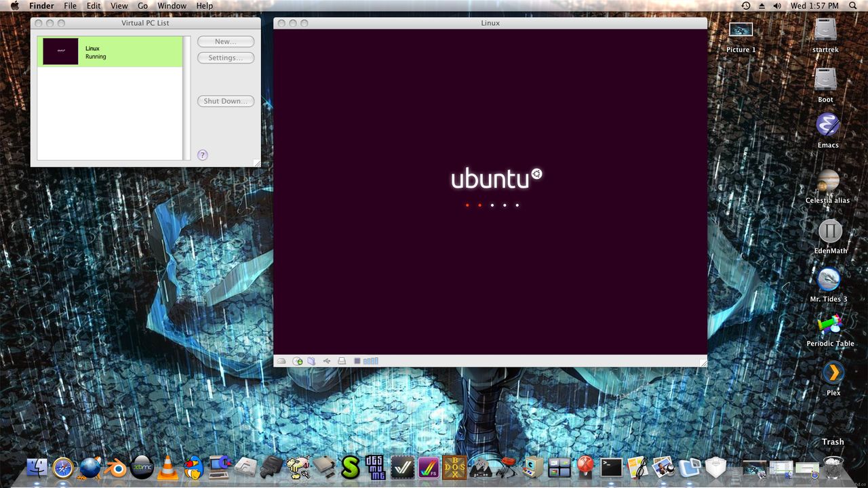Screen dimensions: 868x488
Task: Open the Go menu
Action: coord(142,5)
